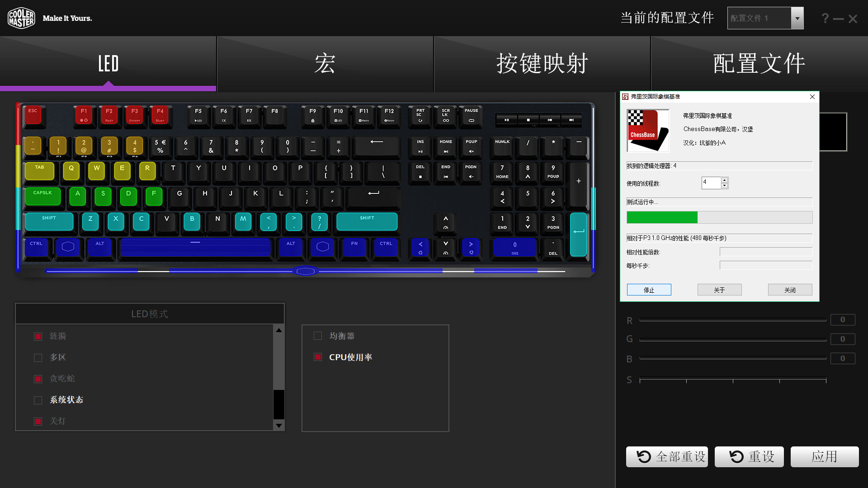Click the up arrow key on keyboard
Image resolution: width=868 pixels, height=488 pixels.
click(446, 222)
